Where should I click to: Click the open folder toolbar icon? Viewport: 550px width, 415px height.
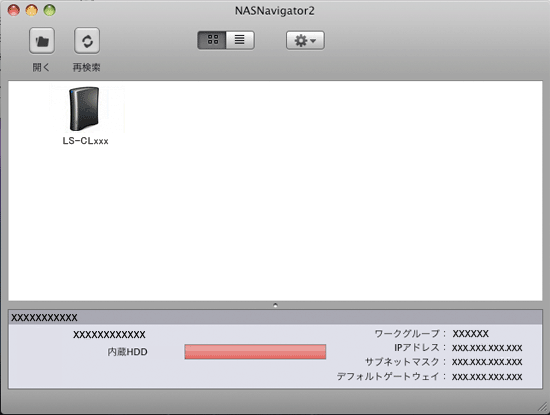pyautogui.click(x=42, y=41)
